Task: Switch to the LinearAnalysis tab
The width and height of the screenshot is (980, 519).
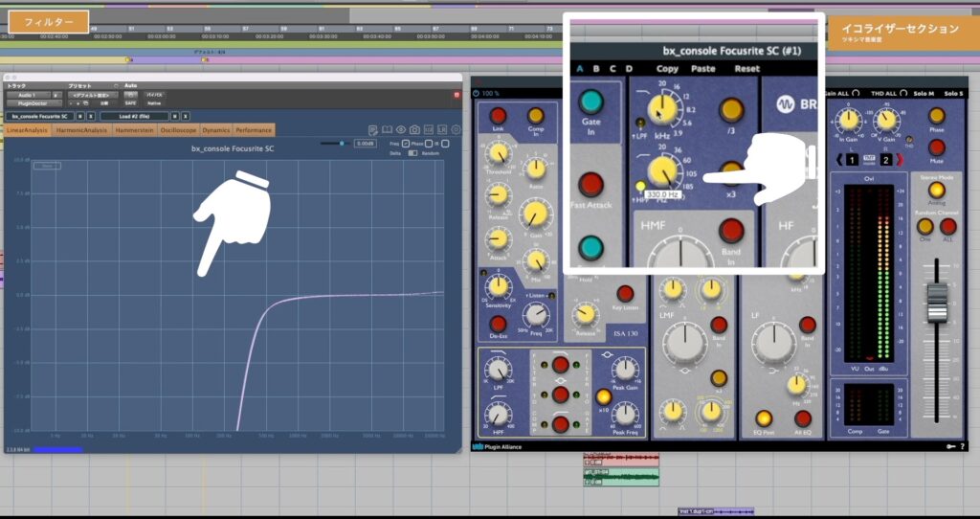Action: tap(28, 130)
